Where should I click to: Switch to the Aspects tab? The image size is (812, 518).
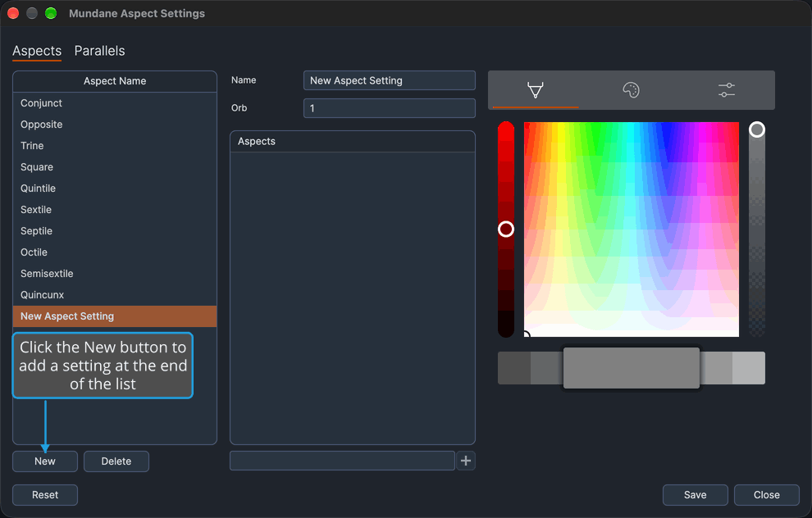[37, 51]
